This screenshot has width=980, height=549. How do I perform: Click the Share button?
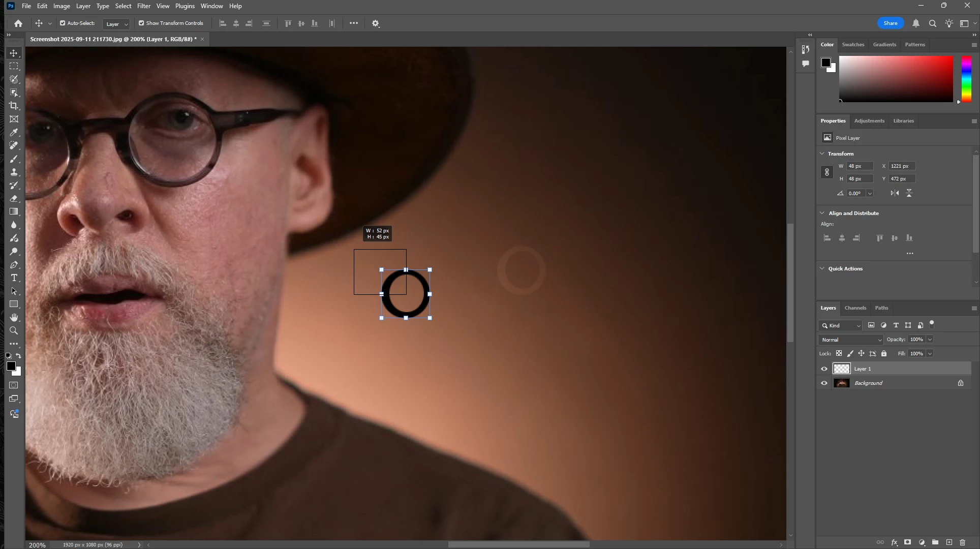coord(890,23)
